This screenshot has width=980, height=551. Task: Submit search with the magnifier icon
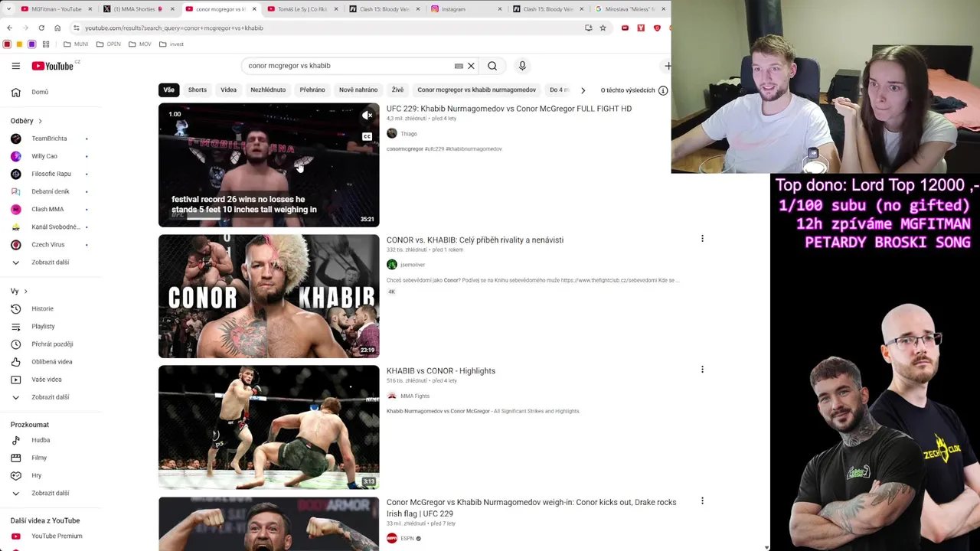492,66
